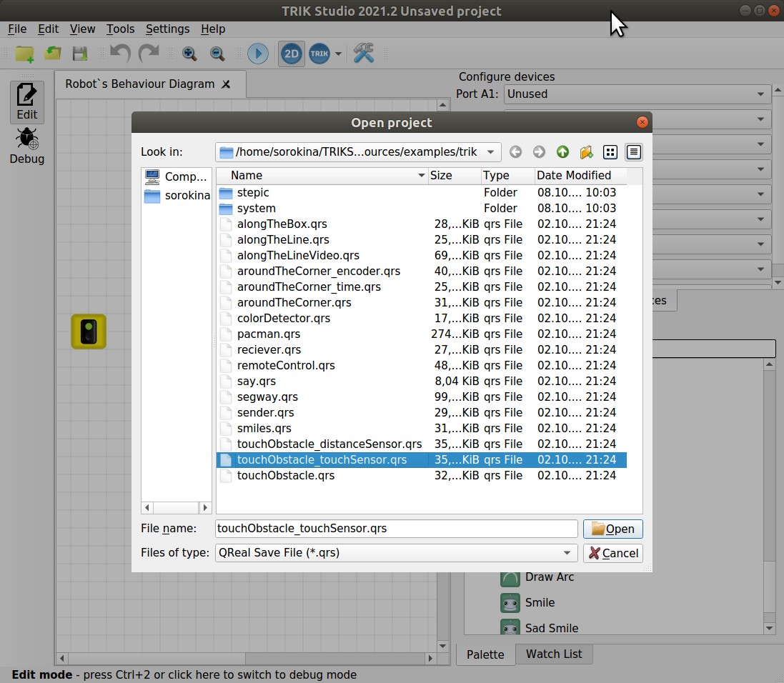The width and height of the screenshot is (784, 683).
Task: Select the Smile block in the palette
Action: (528, 602)
